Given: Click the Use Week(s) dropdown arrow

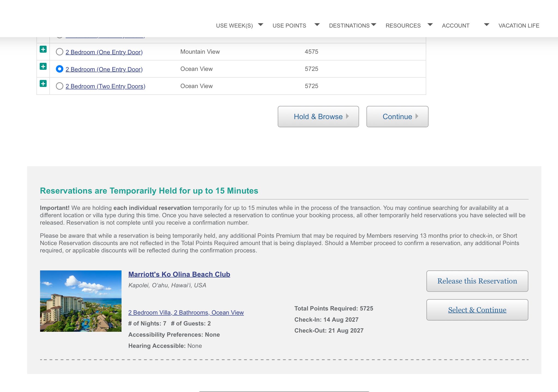Looking at the screenshot, I should tap(261, 25).
